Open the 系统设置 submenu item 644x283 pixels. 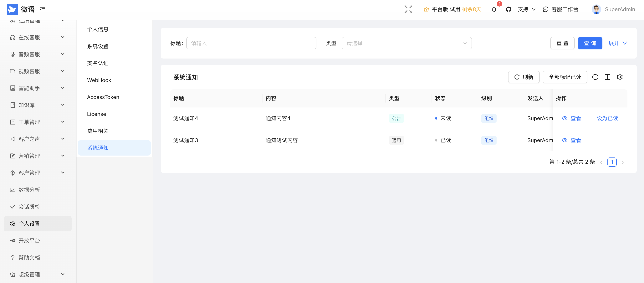(x=114, y=46)
